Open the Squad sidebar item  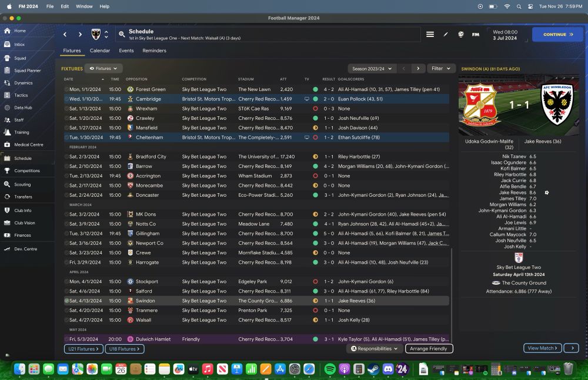20,58
